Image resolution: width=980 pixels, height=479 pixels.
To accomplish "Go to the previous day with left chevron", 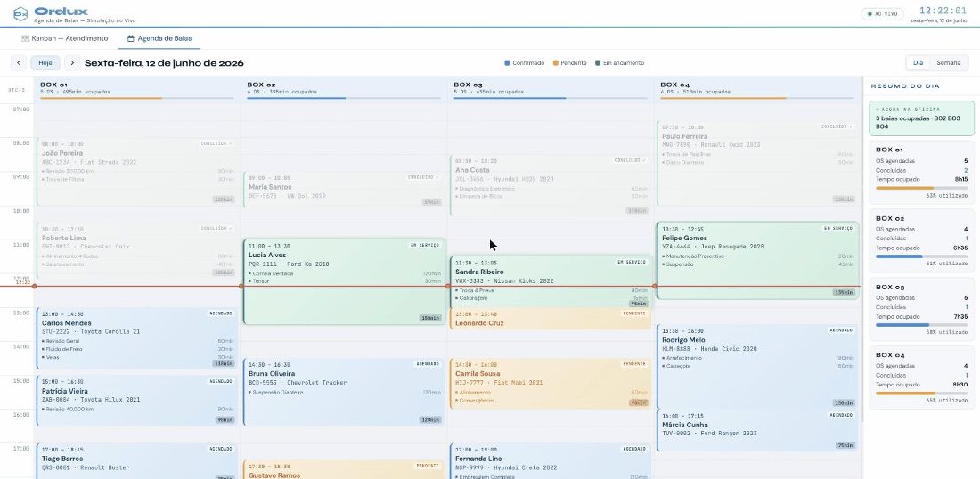I will point(19,63).
